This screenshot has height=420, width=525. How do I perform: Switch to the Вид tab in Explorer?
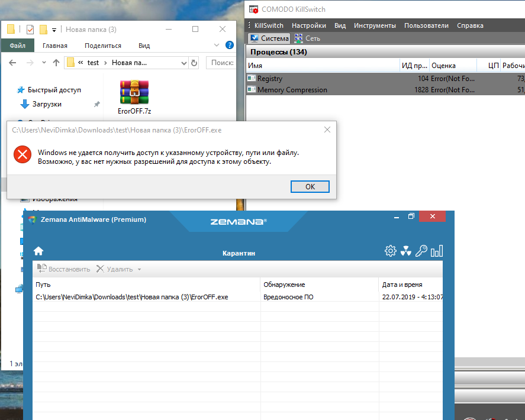coord(144,46)
